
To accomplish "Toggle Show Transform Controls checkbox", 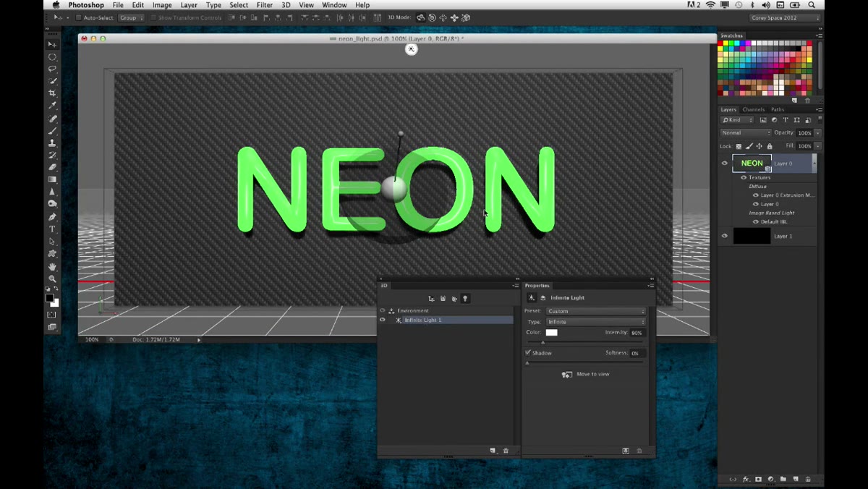I will pos(153,17).
